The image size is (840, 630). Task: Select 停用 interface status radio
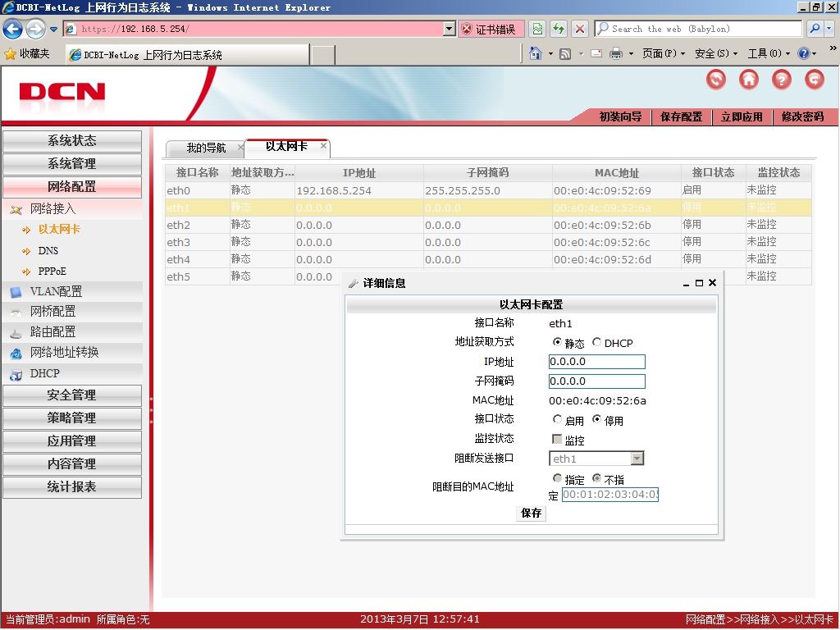[596, 419]
